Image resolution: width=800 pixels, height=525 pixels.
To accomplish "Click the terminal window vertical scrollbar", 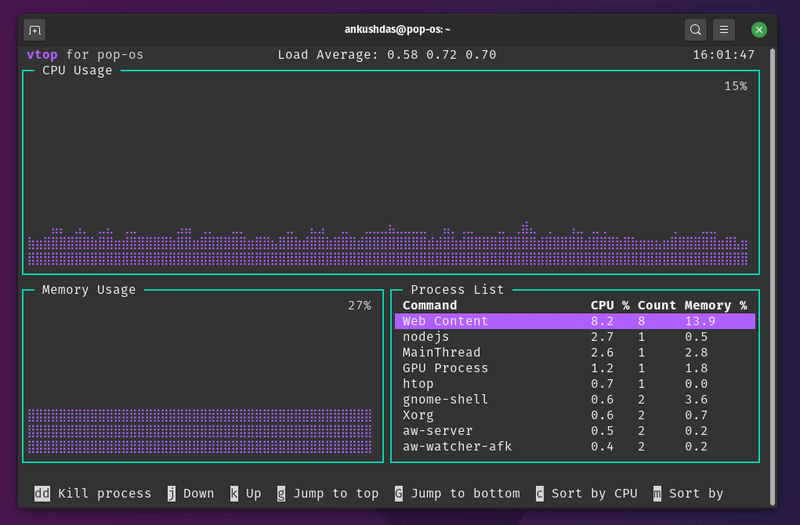I will pyautogui.click(x=772, y=276).
